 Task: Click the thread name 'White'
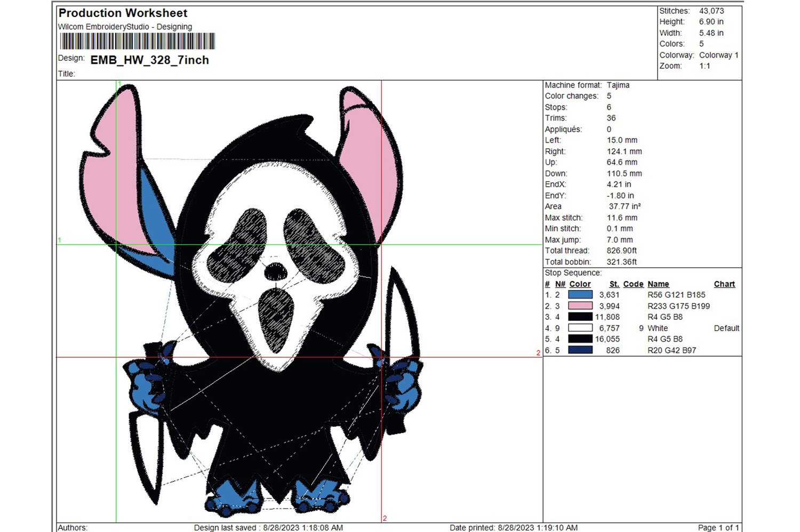tap(658, 328)
